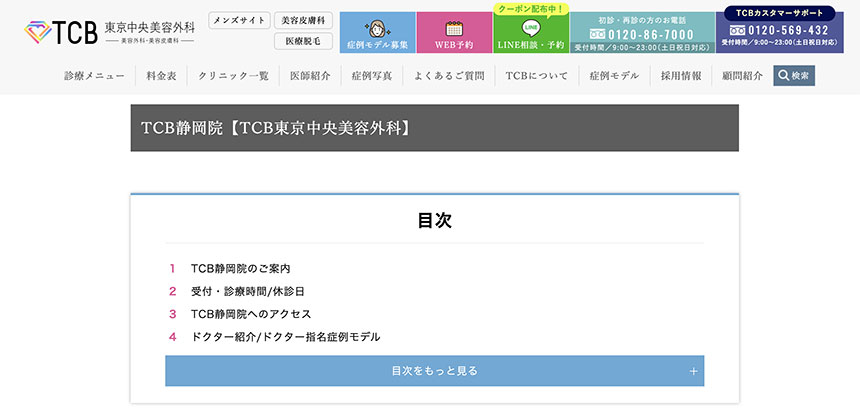860x413 pixels.
Task: Click 東京中央美容外科 site name text
Action: (149, 27)
